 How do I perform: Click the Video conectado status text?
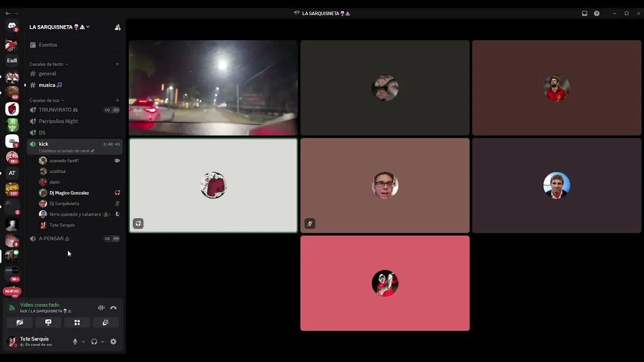pyautogui.click(x=40, y=305)
